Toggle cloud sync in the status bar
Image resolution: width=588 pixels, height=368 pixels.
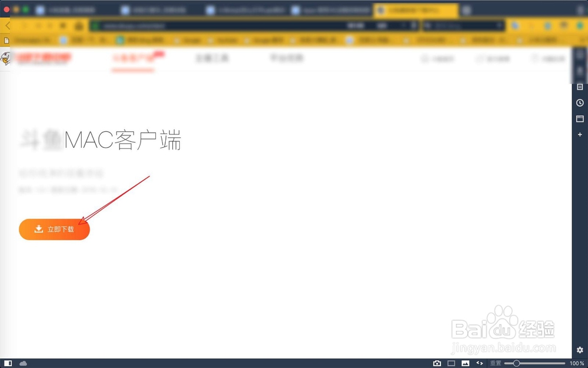tap(23, 363)
